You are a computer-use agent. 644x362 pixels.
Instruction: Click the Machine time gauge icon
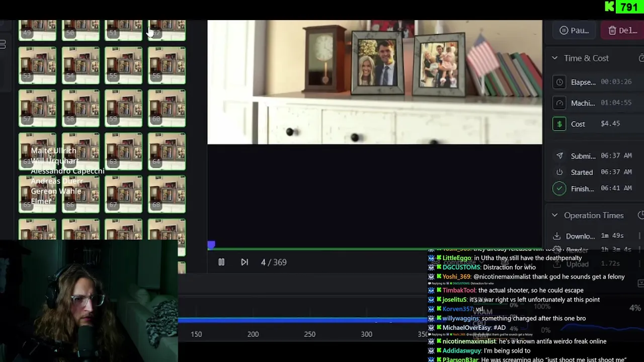pyautogui.click(x=559, y=103)
